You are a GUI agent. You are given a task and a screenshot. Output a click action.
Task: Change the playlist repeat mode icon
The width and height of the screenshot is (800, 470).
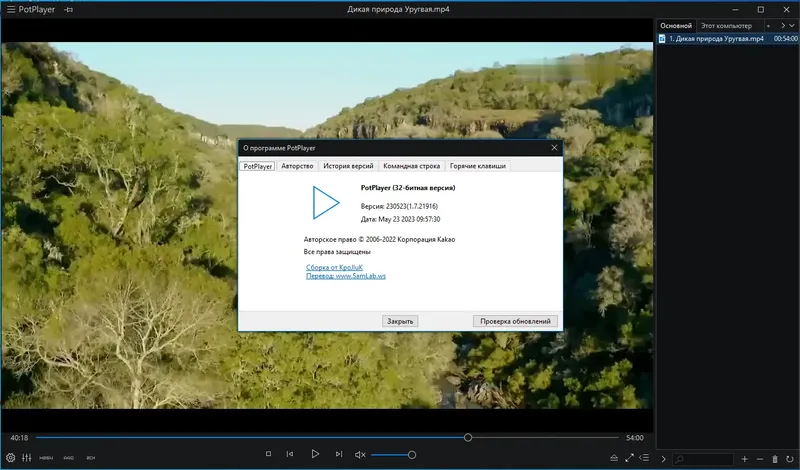click(x=790, y=459)
